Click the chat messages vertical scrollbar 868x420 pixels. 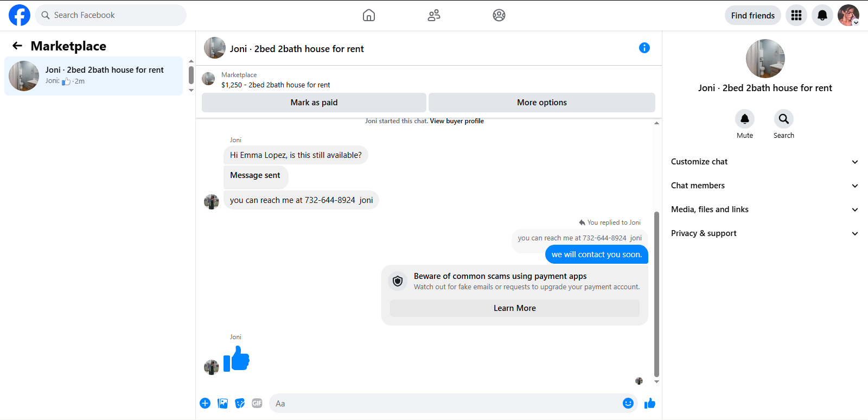click(x=656, y=294)
